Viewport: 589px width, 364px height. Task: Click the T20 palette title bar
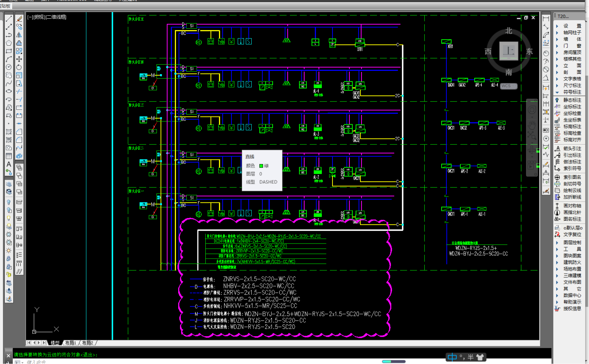[x=569, y=16]
